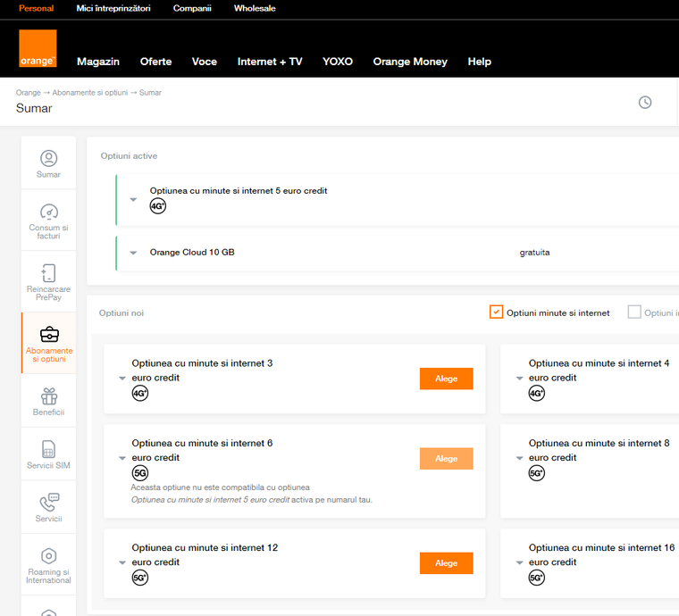Select Abonamente si optiuni briefcase icon
Viewport: 679px width, 616px height.
coord(49,335)
